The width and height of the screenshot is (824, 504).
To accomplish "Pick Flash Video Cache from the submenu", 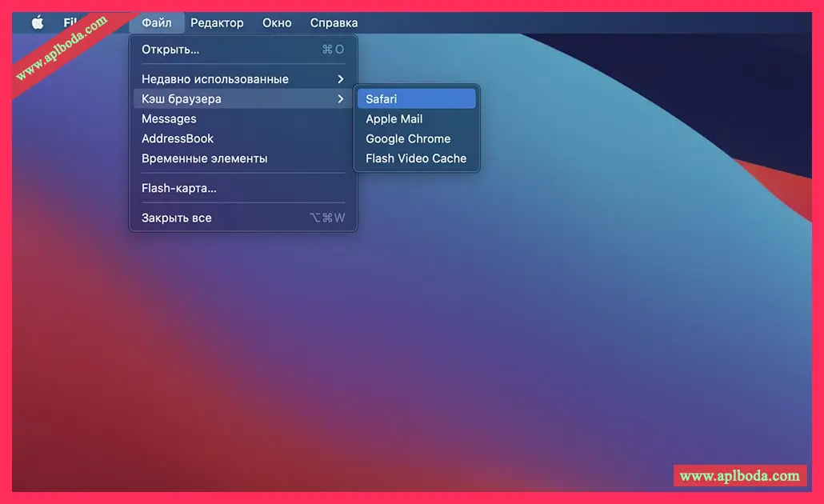I will (x=416, y=158).
